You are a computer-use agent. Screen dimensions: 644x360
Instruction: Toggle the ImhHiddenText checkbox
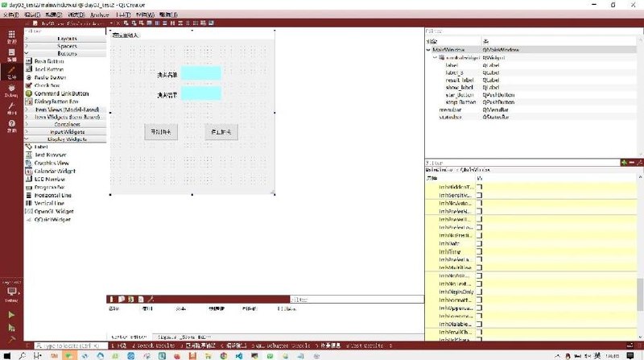[479, 187]
